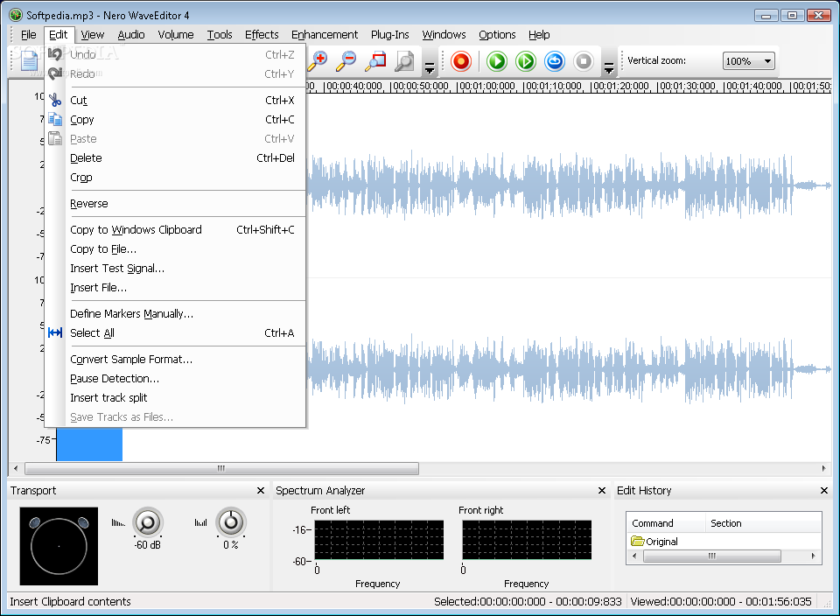Click the Front right spectrum display
This screenshot has width=840, height=616.
pos(527,540)
